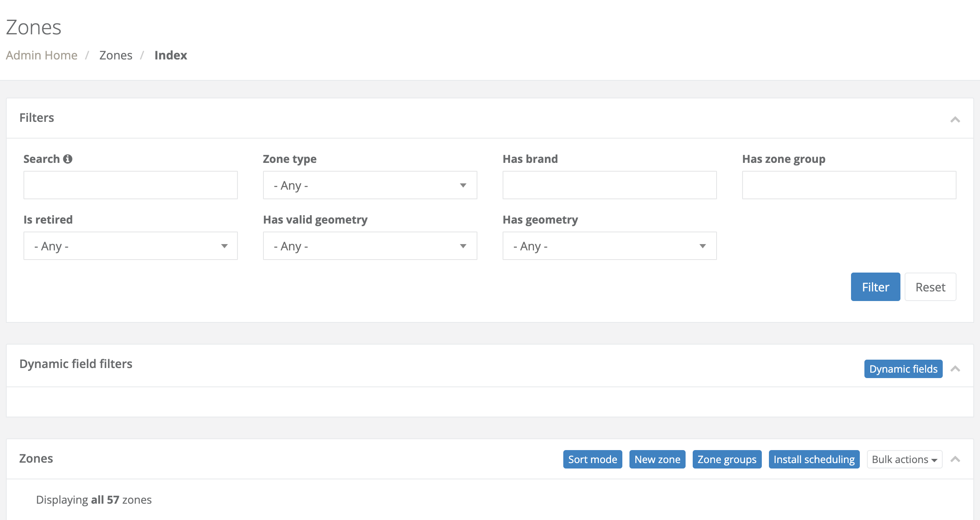The height and width of the screenshot is (520, 980).
Task: Collapse the Dynamic field filters section
Action: click(x=955, y=369)
